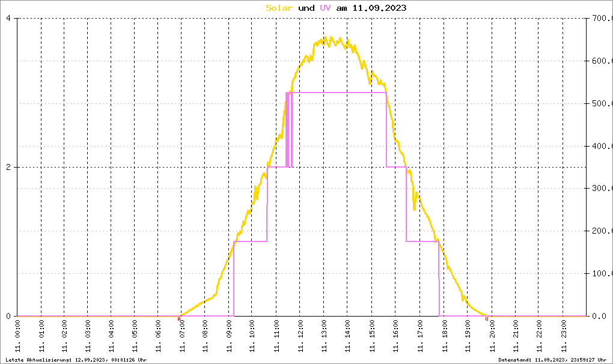Click the time label '11. 21:00'

(516, 336)
